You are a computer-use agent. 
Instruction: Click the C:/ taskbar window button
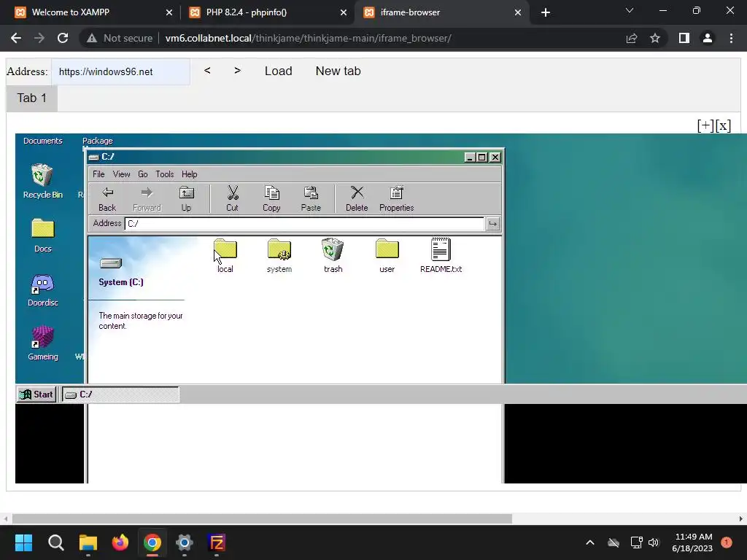[120, 394]
